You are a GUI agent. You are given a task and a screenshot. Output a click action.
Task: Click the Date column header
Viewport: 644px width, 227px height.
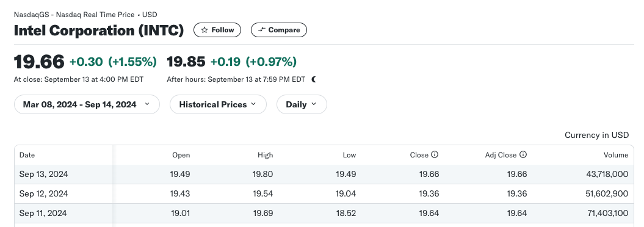click(x=27, y=155)
